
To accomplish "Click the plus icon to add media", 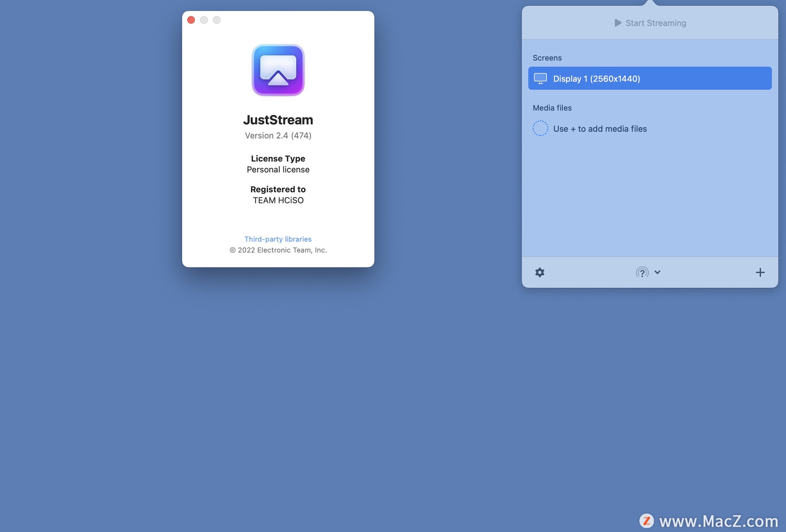I will coord(760,273).
